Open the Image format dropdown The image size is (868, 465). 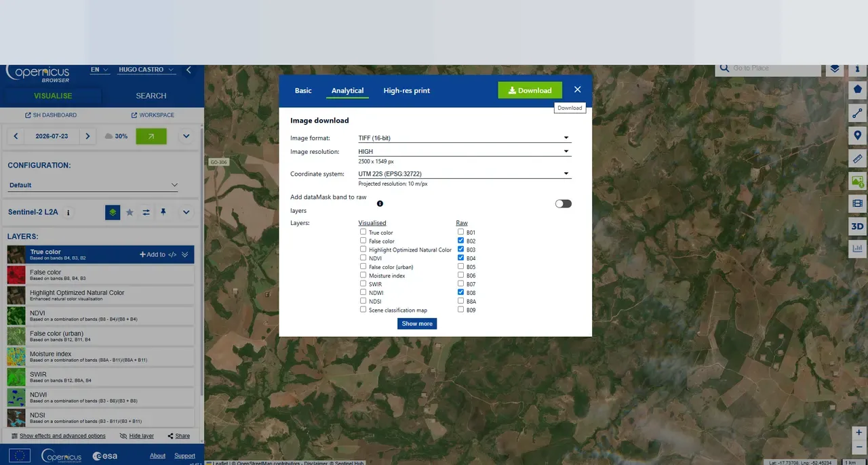click(x=465, y=138)
